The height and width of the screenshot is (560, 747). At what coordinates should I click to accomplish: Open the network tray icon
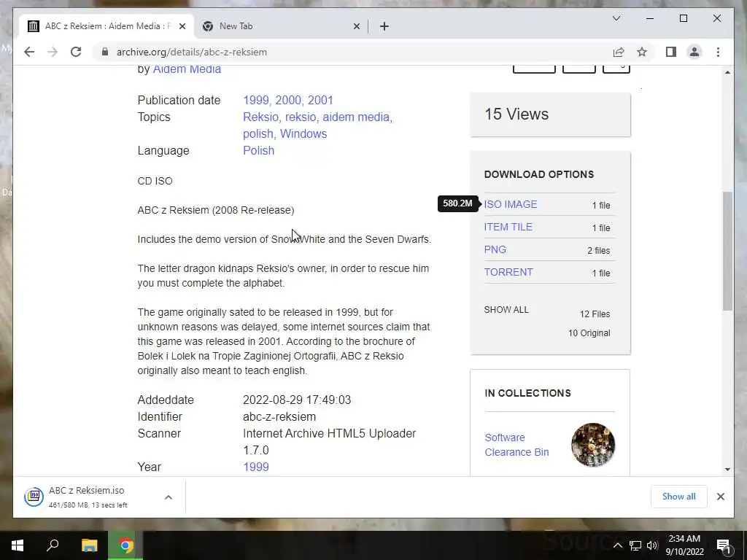[635, 545]
